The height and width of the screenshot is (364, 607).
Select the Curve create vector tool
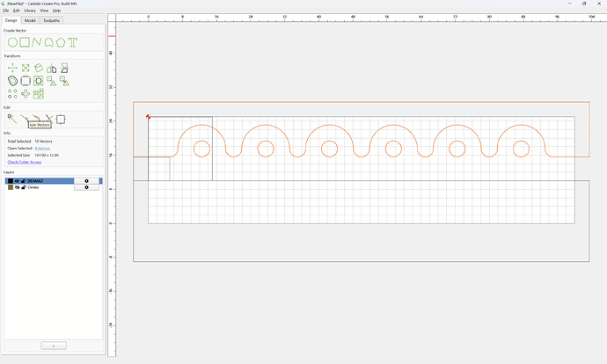pyautogui.click(x=48, y=42)
